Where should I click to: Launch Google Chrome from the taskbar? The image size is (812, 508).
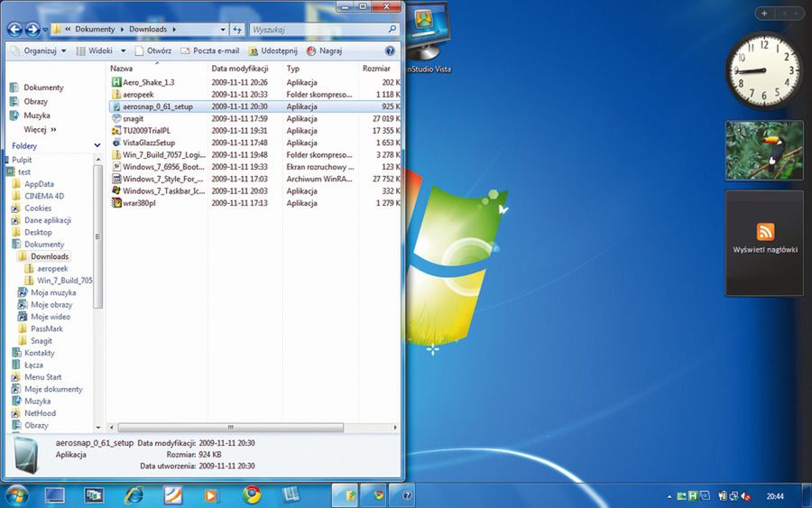(252, 494)
